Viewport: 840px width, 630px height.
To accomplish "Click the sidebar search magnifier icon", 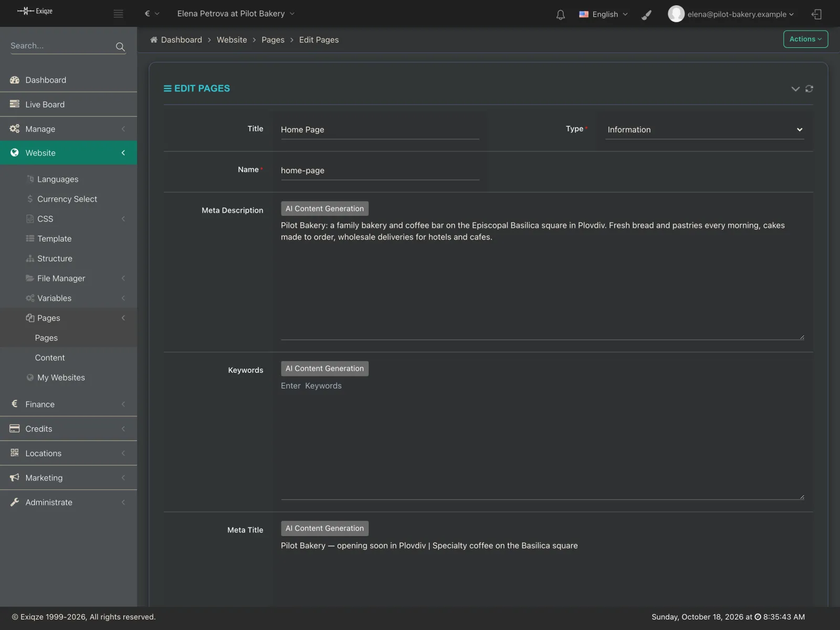I will tap(120, 47).
